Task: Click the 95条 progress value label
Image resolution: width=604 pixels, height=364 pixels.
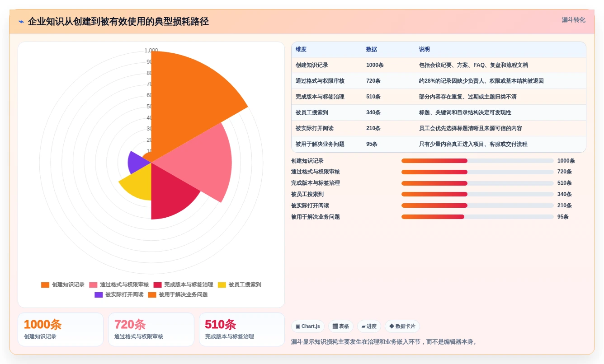Action: (x=563, y=217)
